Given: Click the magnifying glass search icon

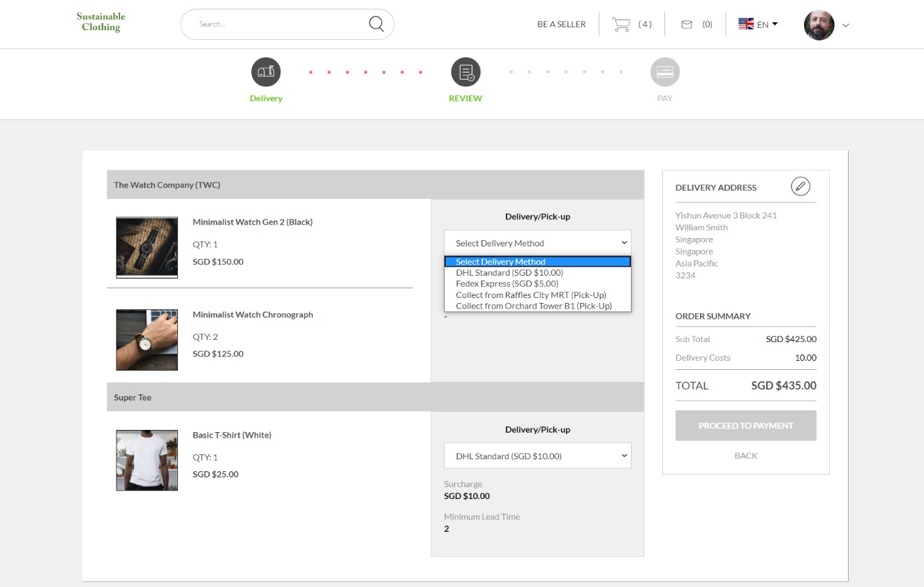Looking at the screenshot, I should [376, 24].
